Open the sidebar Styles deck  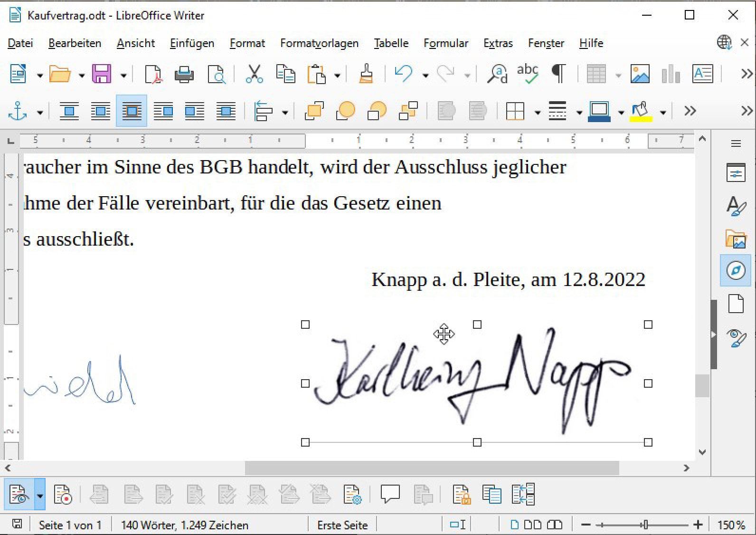click(736, 206)
